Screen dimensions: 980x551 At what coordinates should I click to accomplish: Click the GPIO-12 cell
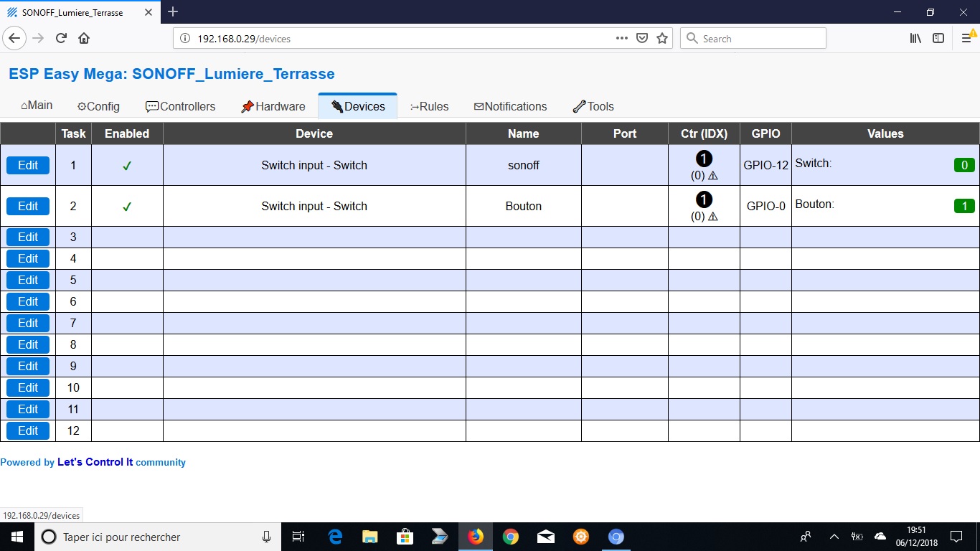pos(765,165)
